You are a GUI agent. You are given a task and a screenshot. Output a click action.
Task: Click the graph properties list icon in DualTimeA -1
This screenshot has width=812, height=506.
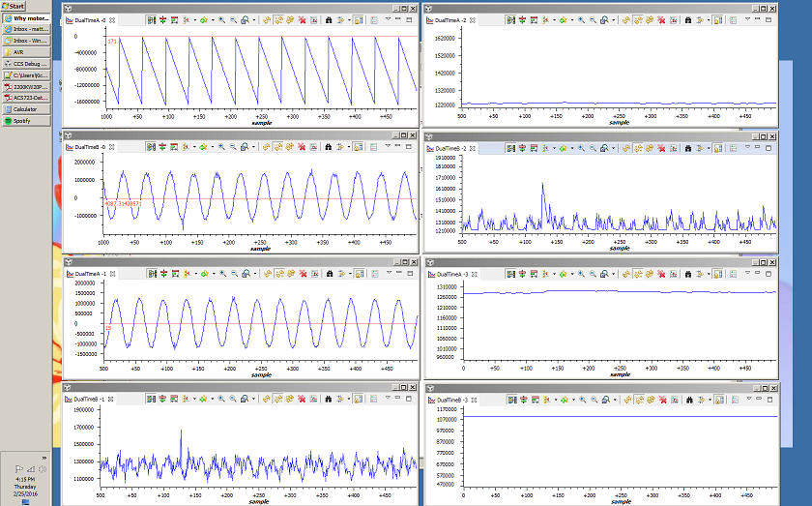click(x=374, y=273)
